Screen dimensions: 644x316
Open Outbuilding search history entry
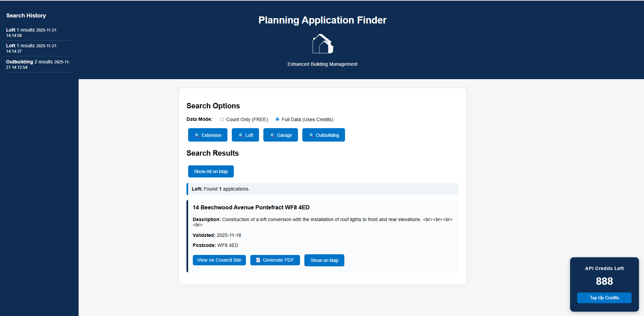click(x=38, y=64)
